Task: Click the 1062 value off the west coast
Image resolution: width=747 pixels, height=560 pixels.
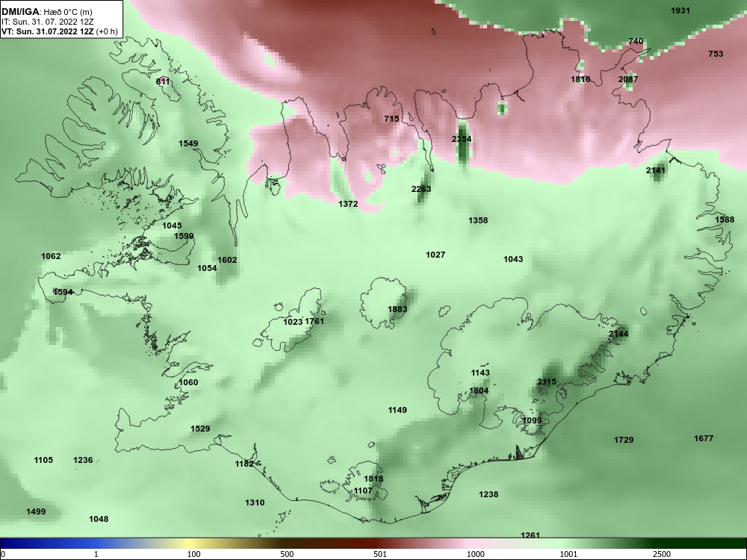Action: [51, 256]
